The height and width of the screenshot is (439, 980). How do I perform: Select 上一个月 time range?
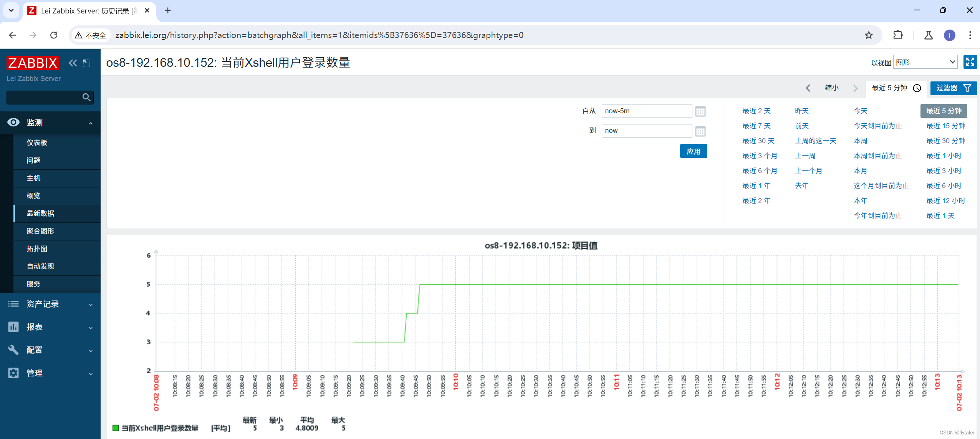click(809, 171)
